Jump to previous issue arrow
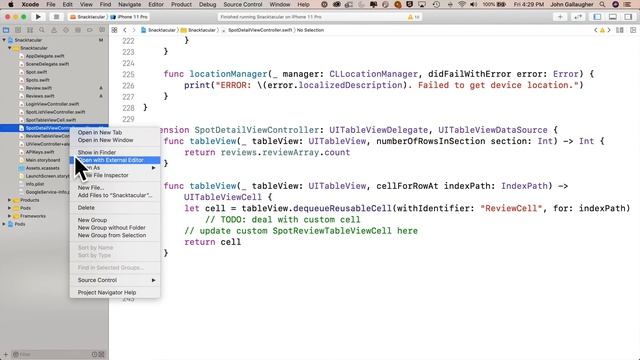 [596, 30]
